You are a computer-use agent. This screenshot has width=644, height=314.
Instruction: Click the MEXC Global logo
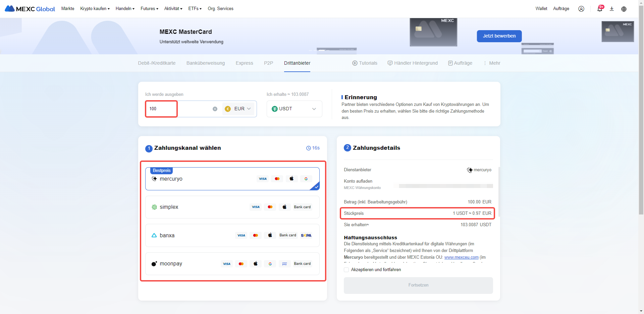[x=30, y=9]
